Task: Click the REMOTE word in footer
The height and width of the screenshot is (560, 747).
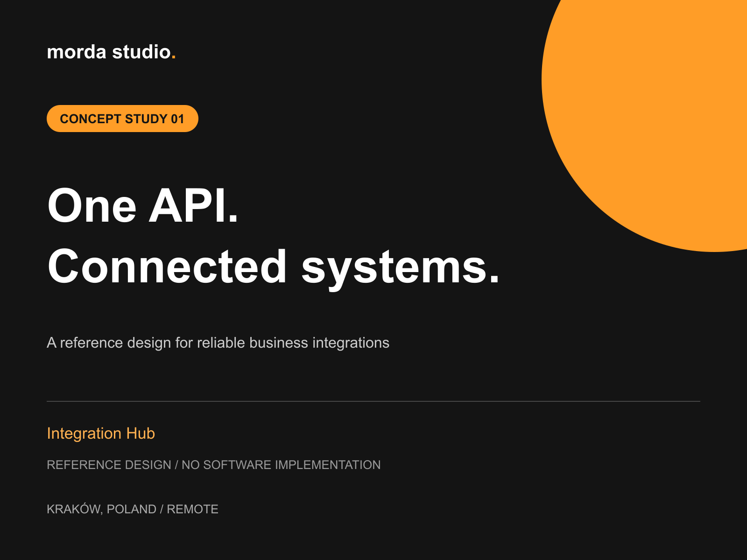Action: (x=192, y=509)
